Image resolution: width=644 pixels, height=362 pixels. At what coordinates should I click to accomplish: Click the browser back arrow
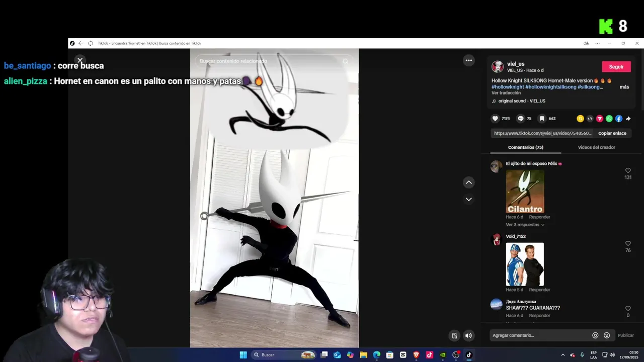80,43
